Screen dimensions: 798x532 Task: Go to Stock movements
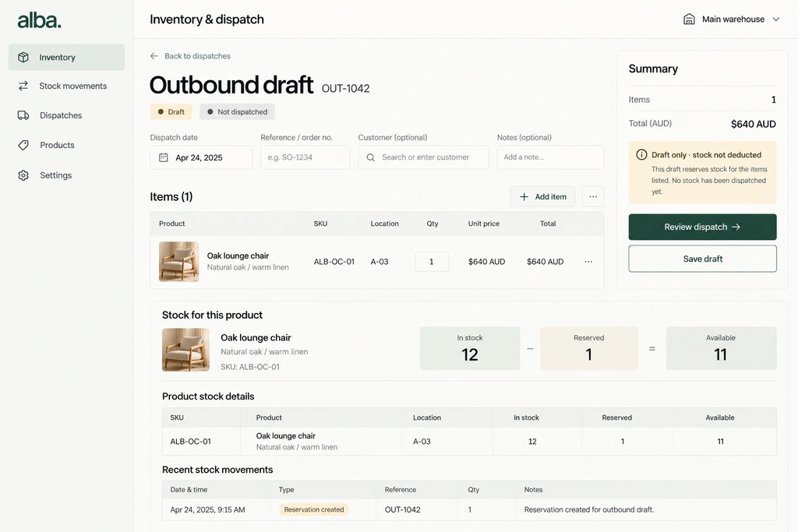pyautogui.click(x=67, y=86)
